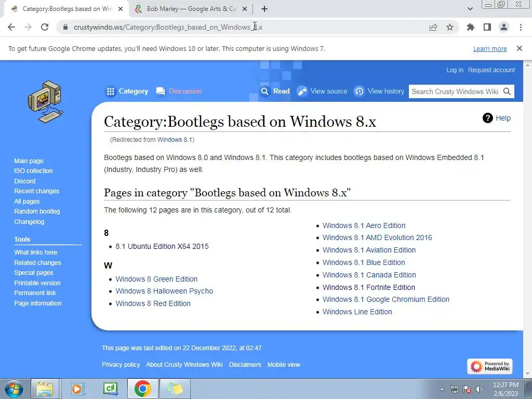
Task: Switch to Bob Marley Google Arts tab
Action: (x=191, y=9)
